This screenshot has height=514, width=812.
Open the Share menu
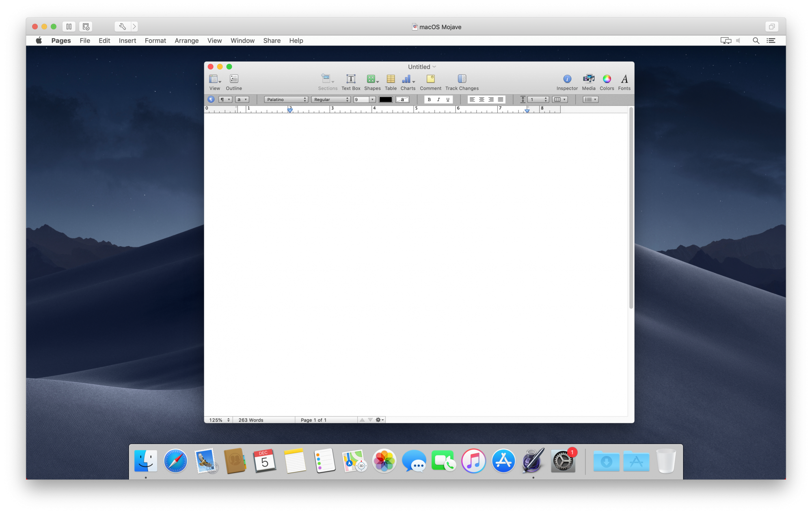click(x=272, y=41)
